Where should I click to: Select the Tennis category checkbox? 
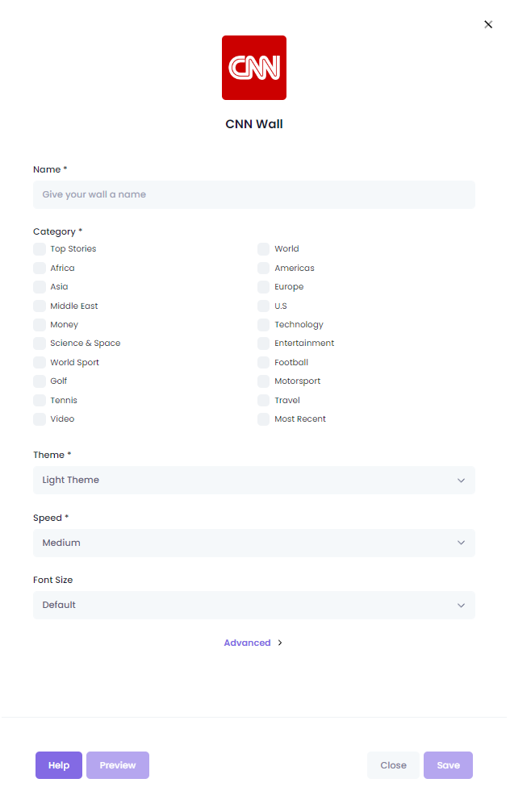(40, 400)
